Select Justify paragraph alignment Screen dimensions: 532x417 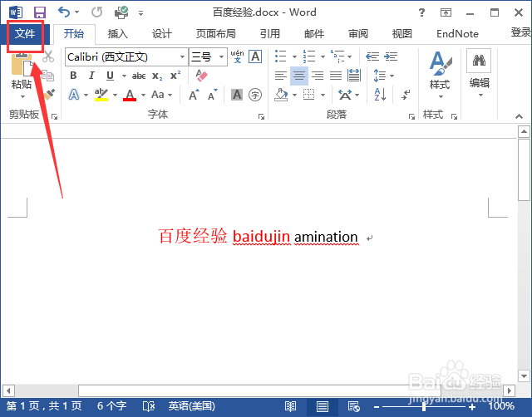(x=336, y=76)
